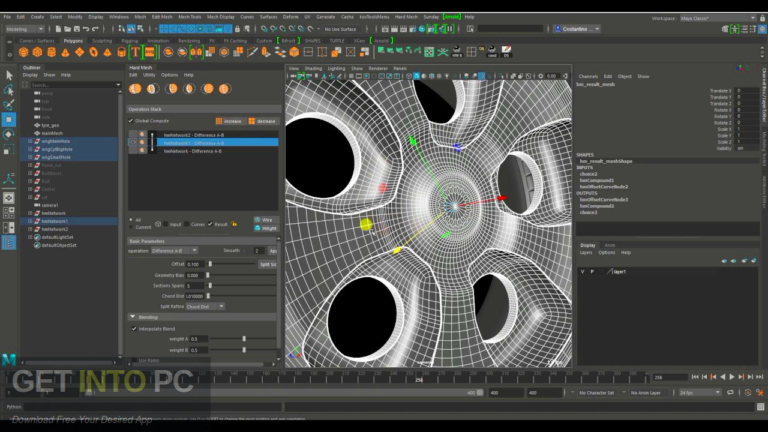
Task: Click the Mirror shelf icon
Action: pyautogui.click(x=196, y=52)
